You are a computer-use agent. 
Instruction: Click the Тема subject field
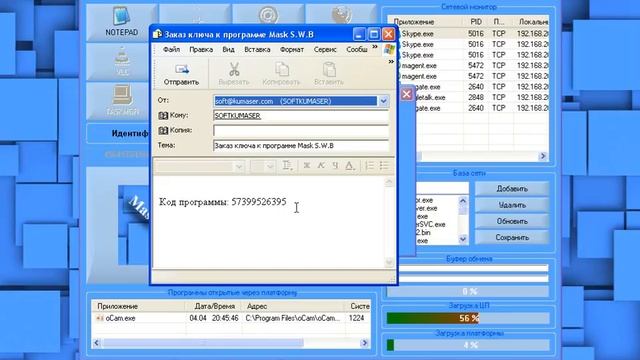point(301,145)
